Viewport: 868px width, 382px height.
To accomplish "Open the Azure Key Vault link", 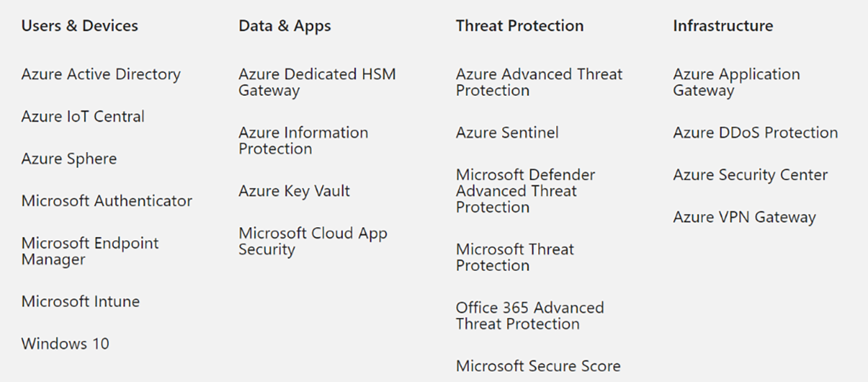I will [294, 191].
